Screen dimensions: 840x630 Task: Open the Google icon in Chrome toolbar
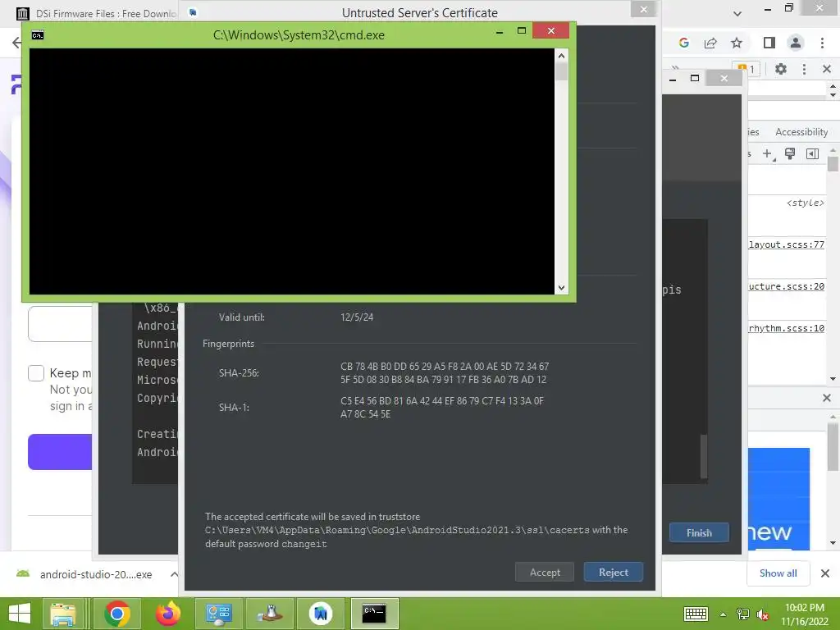683,43
